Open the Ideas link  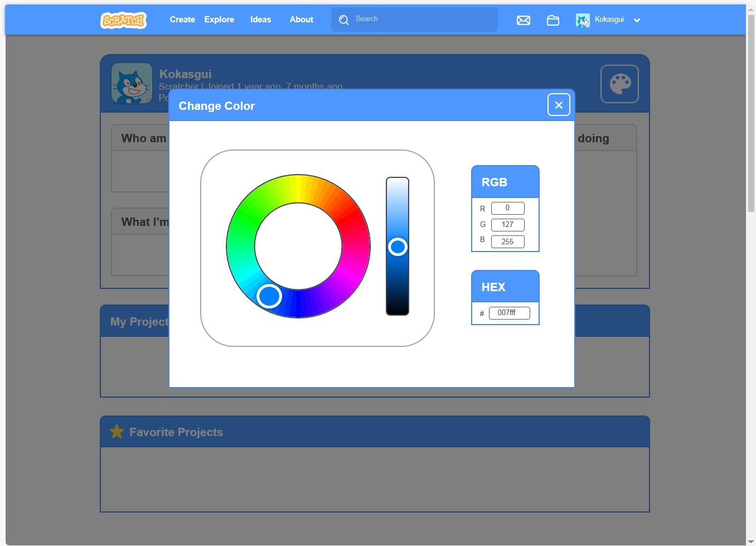pyautogui.click(x=260, y=20)
